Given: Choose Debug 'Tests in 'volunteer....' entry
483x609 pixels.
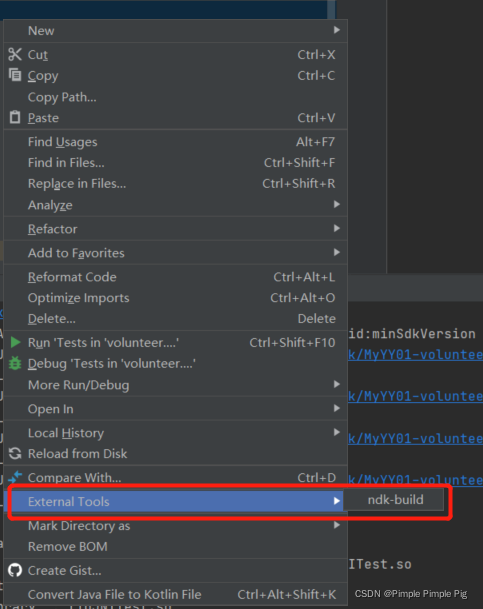Looking at the screenshot, I should point(175,364).
